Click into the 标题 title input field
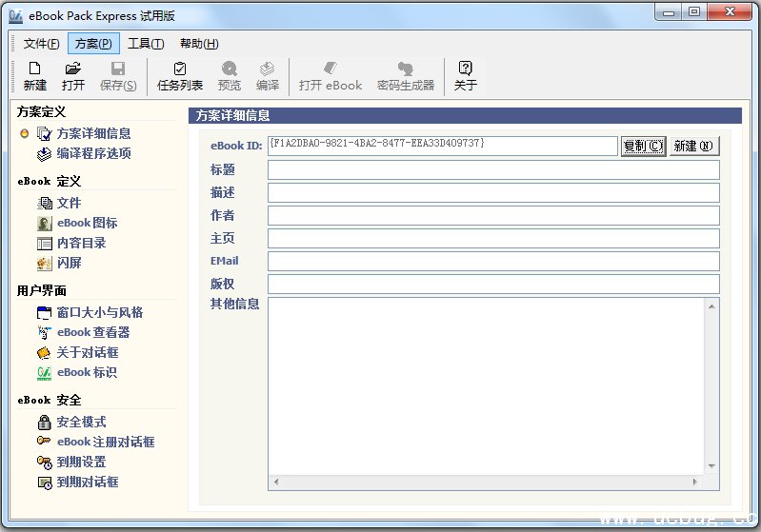The image size is (761, 532). point(492,170)
